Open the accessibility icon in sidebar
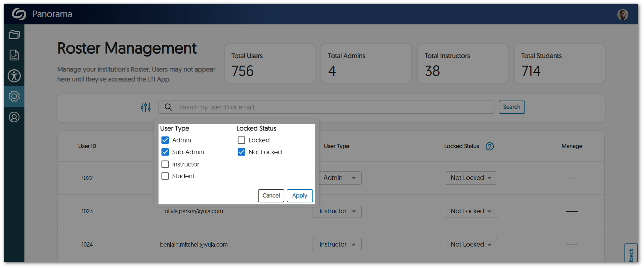This screenshot has width=644, height=268. pyautogui.click(x=14, y=76)
